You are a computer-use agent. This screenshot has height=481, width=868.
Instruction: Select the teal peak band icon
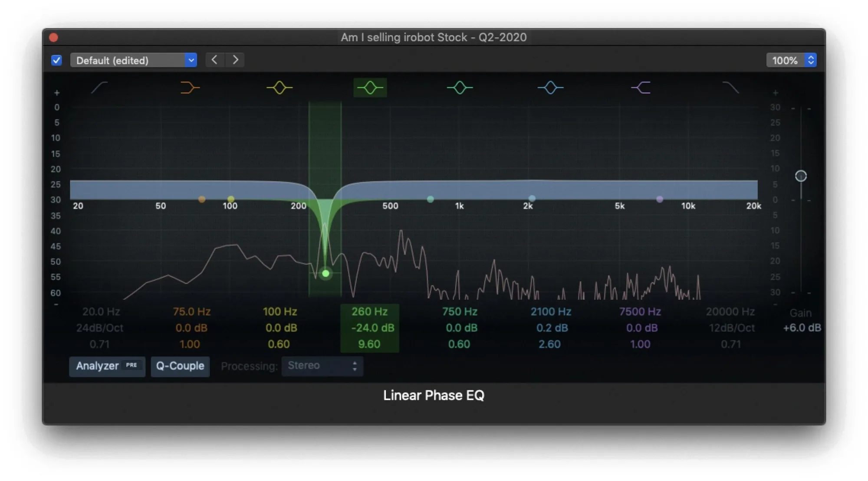[x=460, y=87]
